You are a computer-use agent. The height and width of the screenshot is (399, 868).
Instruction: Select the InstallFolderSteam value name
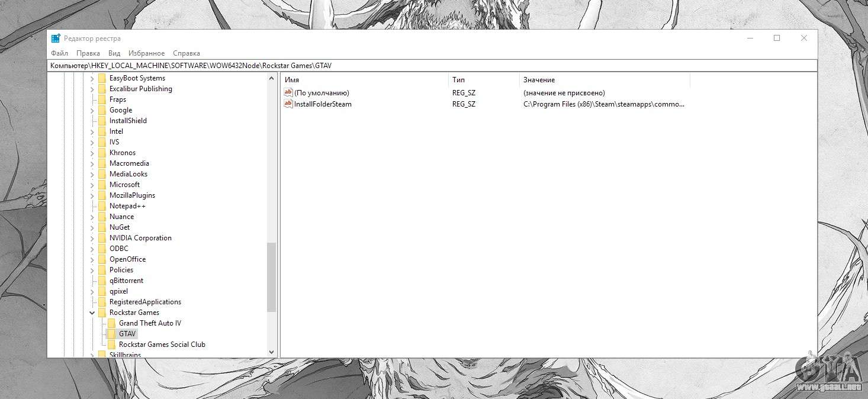pos(323,104)
